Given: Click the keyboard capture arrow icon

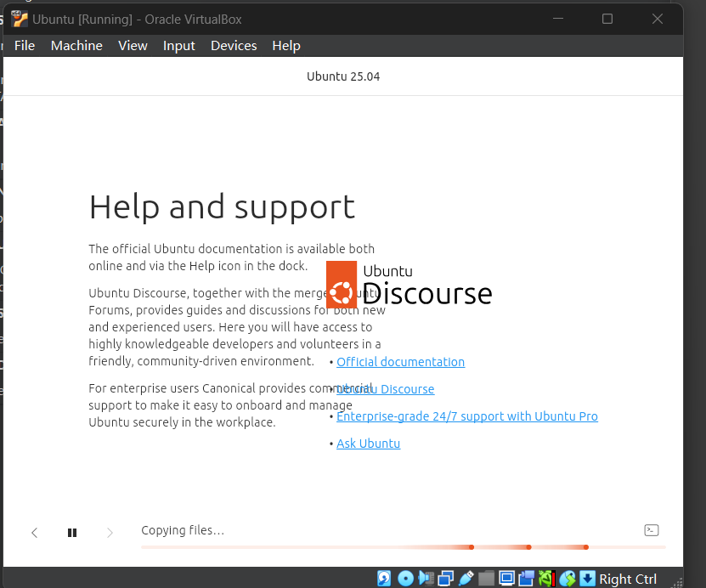Looking at the screenshot, I should click(587, 578).
